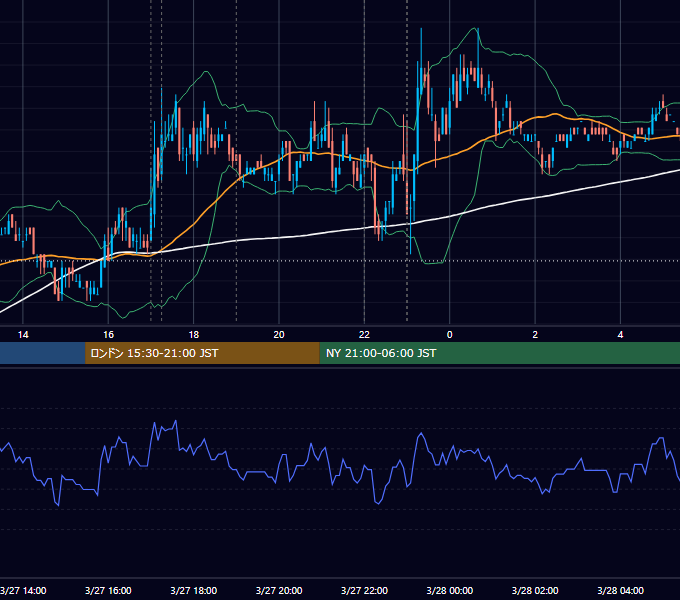680x600 pixels.
Task: Click the 18 hour label on the axis
Action: pyautogui.click(x=194, y=335)
